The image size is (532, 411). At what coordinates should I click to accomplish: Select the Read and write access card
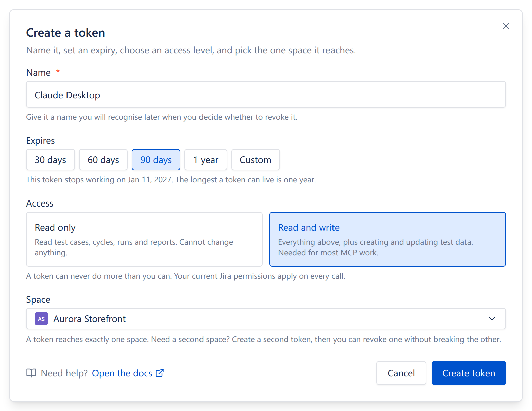point(388,239)
